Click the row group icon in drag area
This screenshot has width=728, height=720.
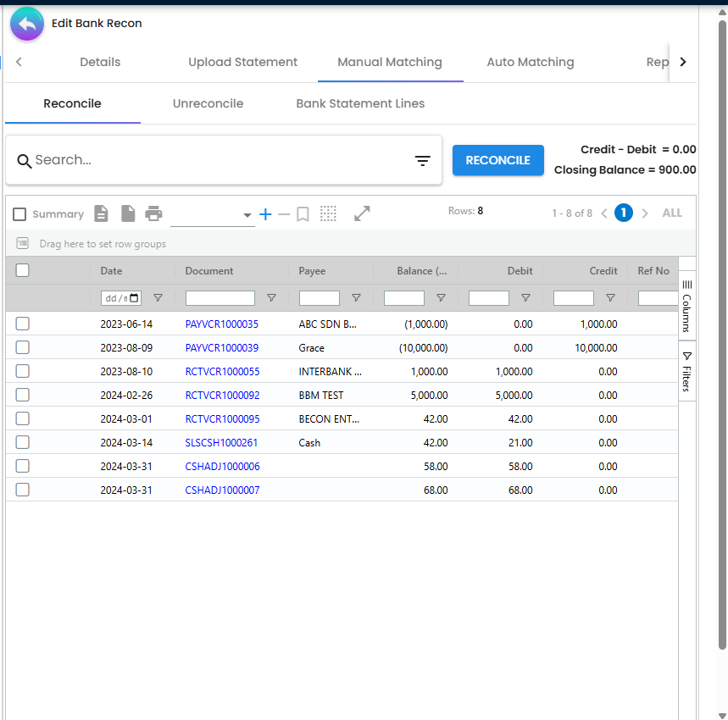tap(22, 243)
